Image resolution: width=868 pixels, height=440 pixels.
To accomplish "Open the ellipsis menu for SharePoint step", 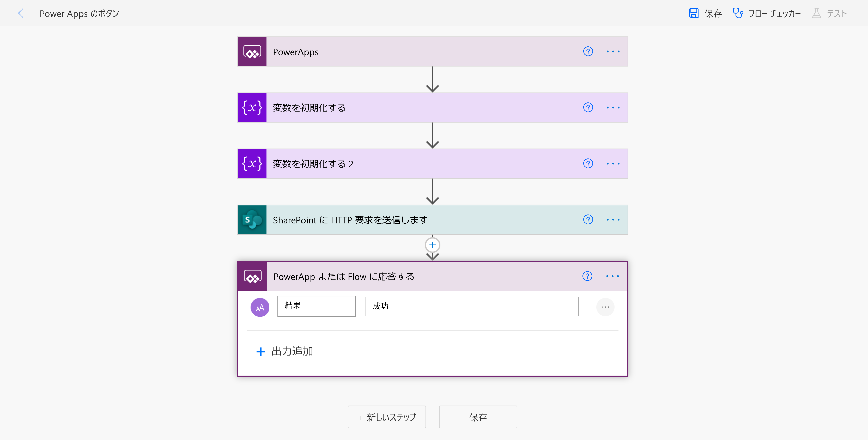I will (613, 220).
